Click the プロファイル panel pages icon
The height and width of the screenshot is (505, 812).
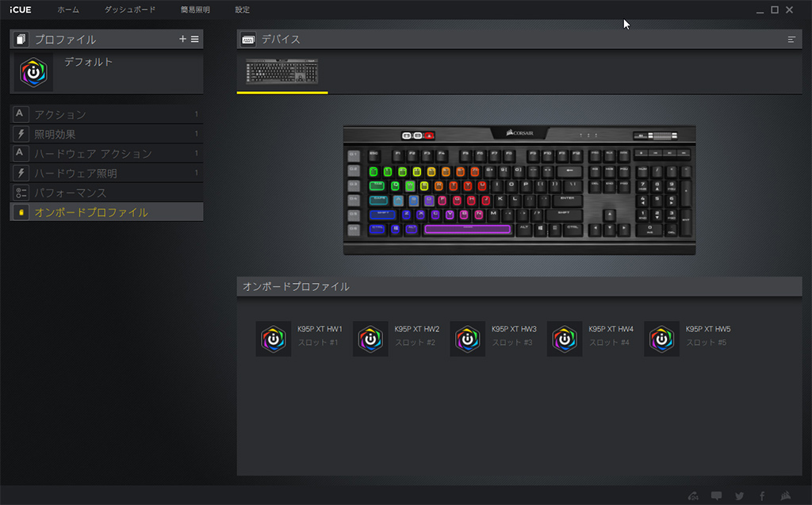pos(21,40)
